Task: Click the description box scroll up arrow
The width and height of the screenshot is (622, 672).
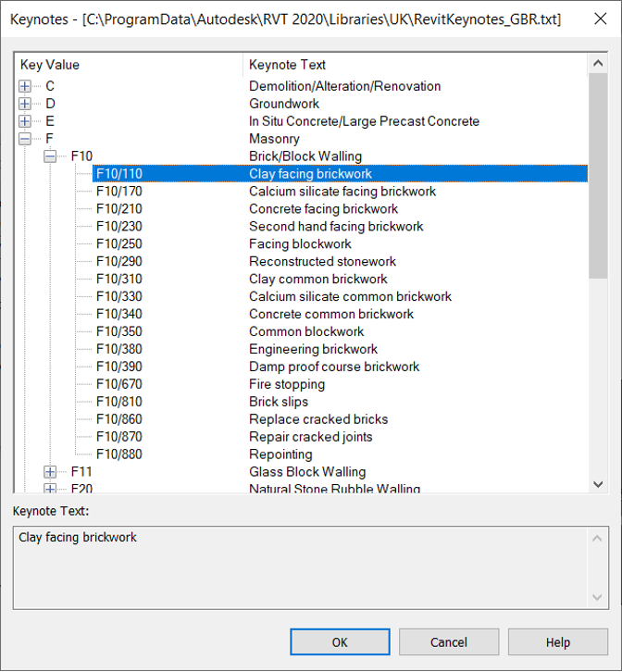Action: tap(597, 539)
